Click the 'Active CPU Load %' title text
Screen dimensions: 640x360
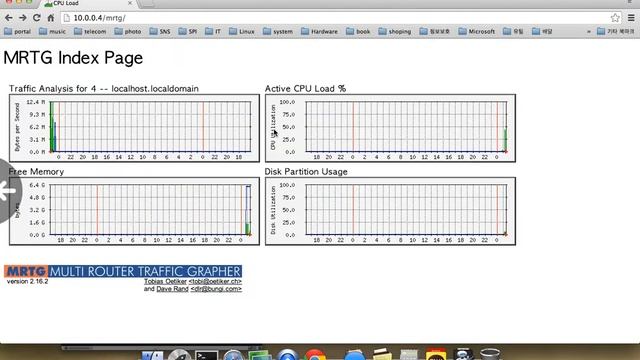click(305, 89)
